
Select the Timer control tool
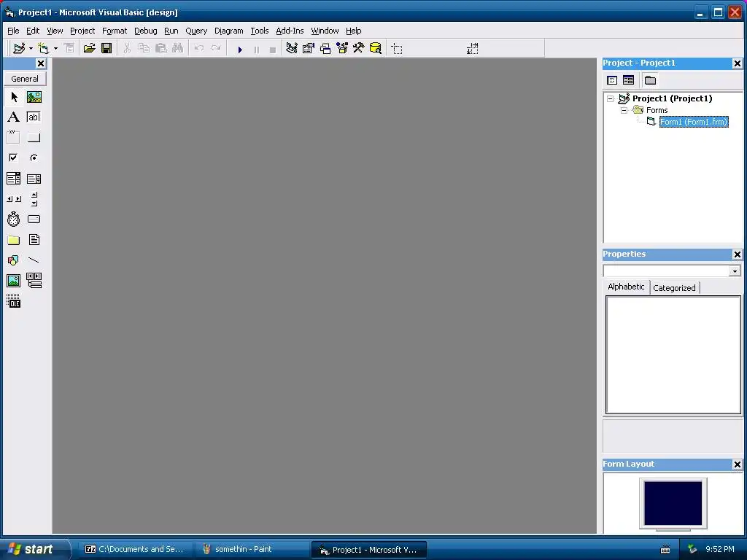tap(14, 219)
